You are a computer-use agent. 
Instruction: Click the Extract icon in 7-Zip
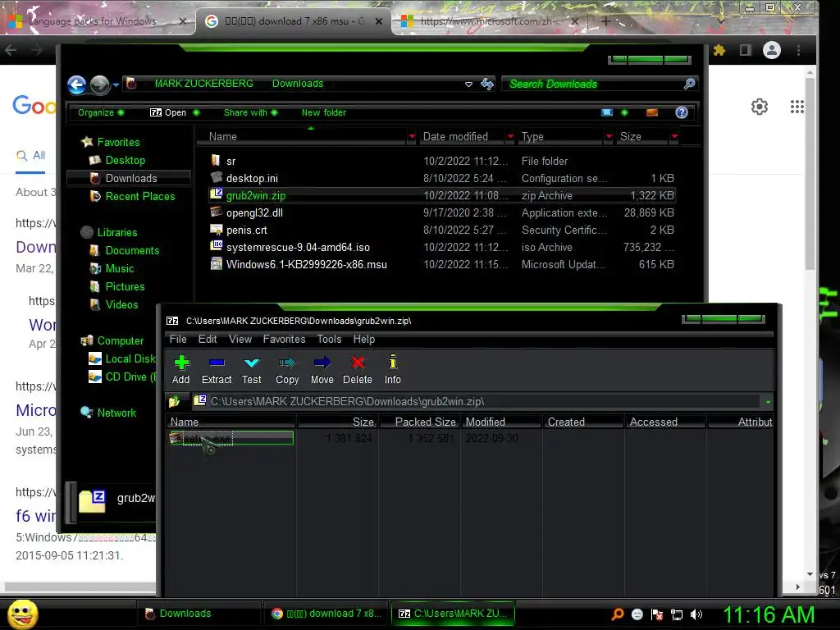point(217,363)
